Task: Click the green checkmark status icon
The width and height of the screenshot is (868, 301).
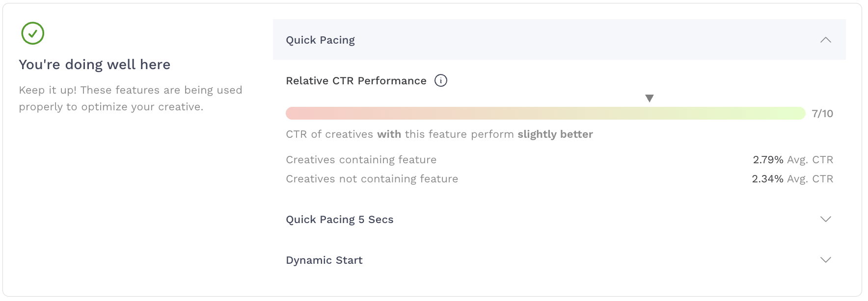Action: pos(33,33)
